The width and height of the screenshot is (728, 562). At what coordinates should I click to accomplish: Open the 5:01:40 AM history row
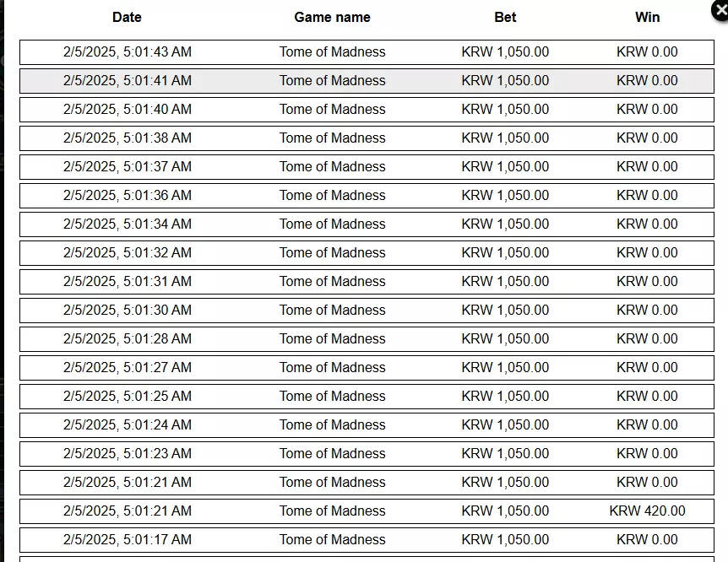coord(367,110)
